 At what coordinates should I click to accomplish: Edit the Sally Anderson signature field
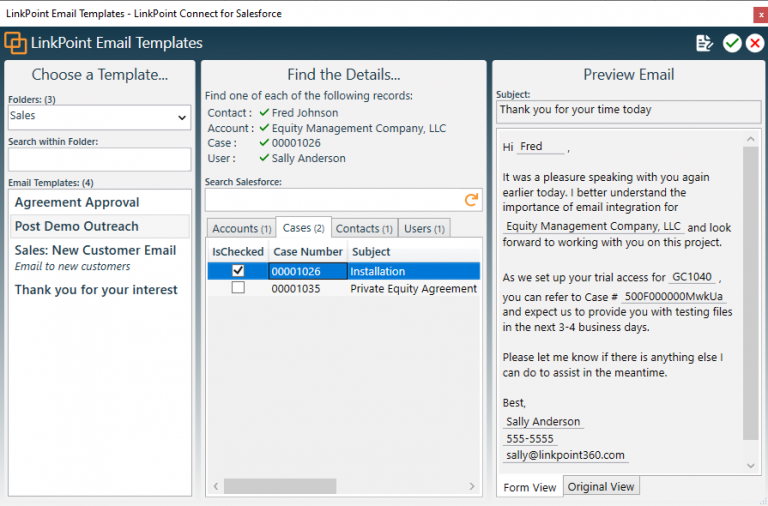point(543,421)
